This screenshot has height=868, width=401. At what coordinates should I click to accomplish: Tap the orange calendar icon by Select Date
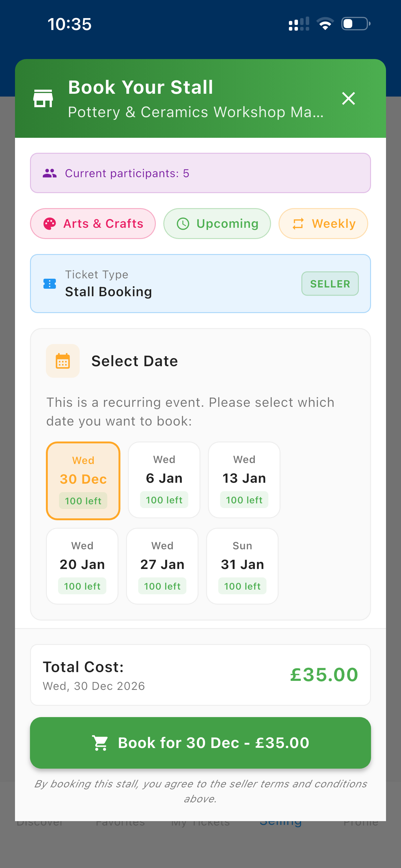[x=63, y=361]
